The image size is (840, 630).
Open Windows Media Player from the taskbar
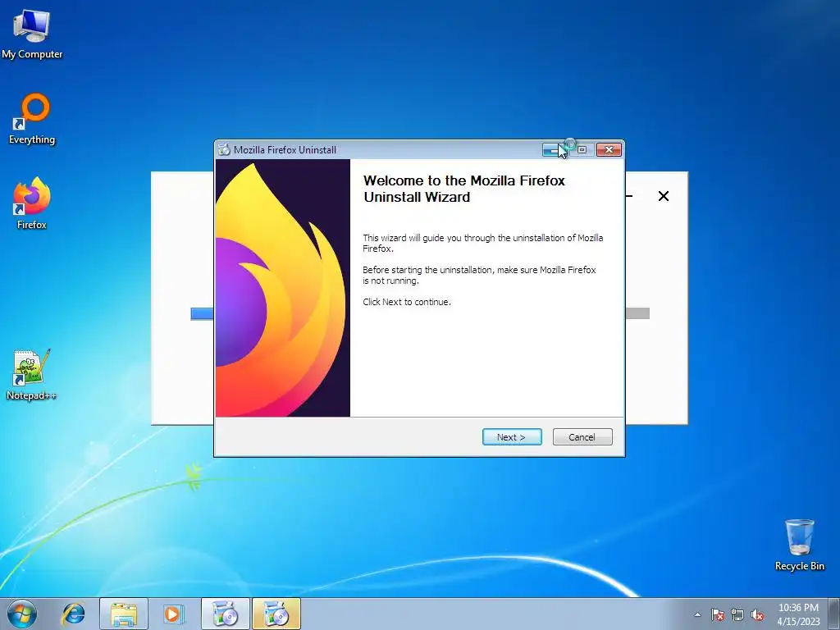[174, 614]
